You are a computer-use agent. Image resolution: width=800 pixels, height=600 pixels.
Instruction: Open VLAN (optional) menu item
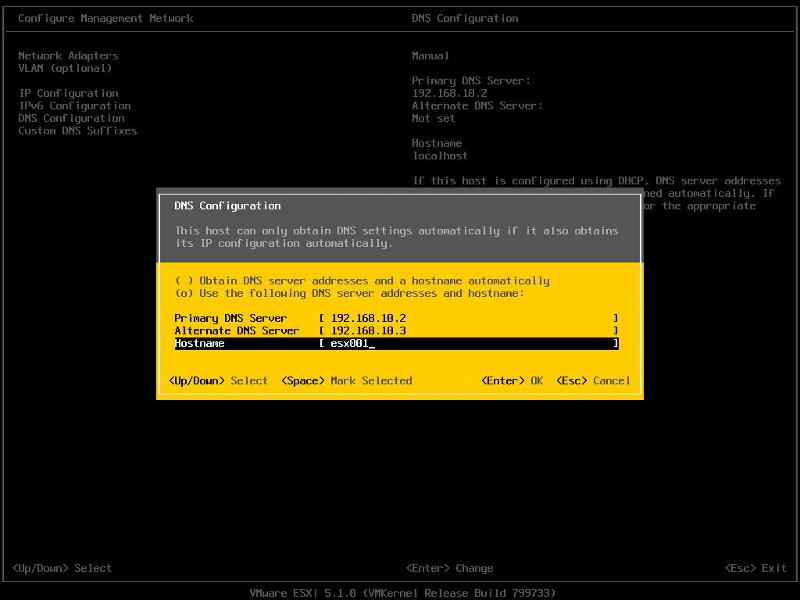click(x=65, y=68)
